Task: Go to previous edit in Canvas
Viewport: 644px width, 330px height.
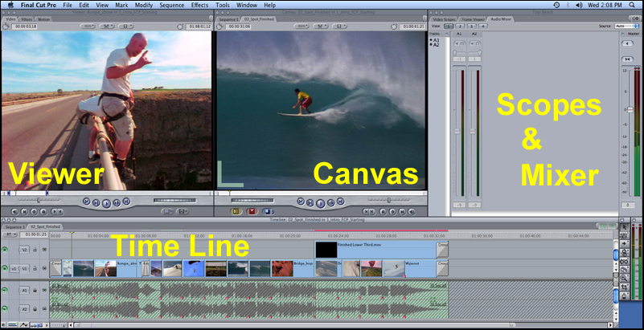Action: 301,202
